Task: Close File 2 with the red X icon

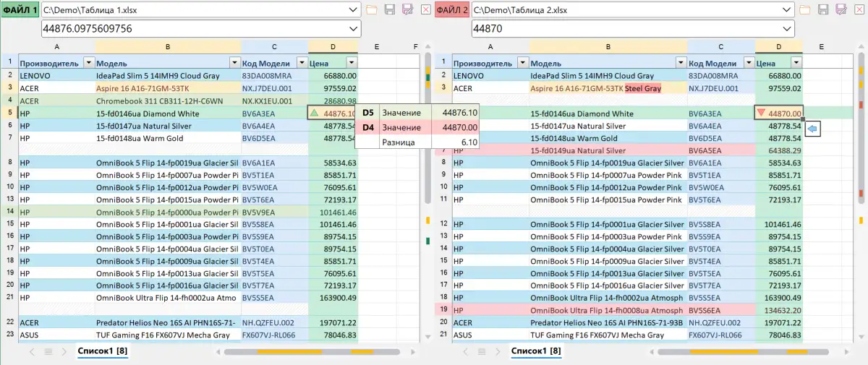Action: pos(859,9)
